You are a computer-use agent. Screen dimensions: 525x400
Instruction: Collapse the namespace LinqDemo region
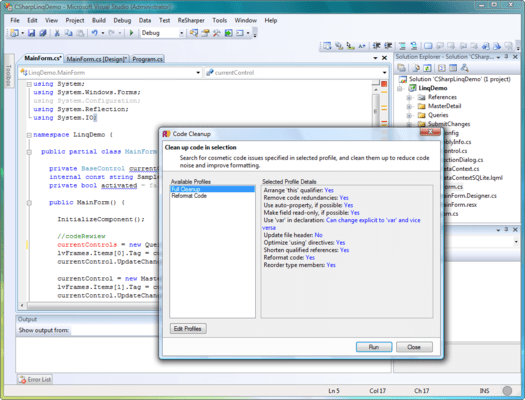(29, 135)
